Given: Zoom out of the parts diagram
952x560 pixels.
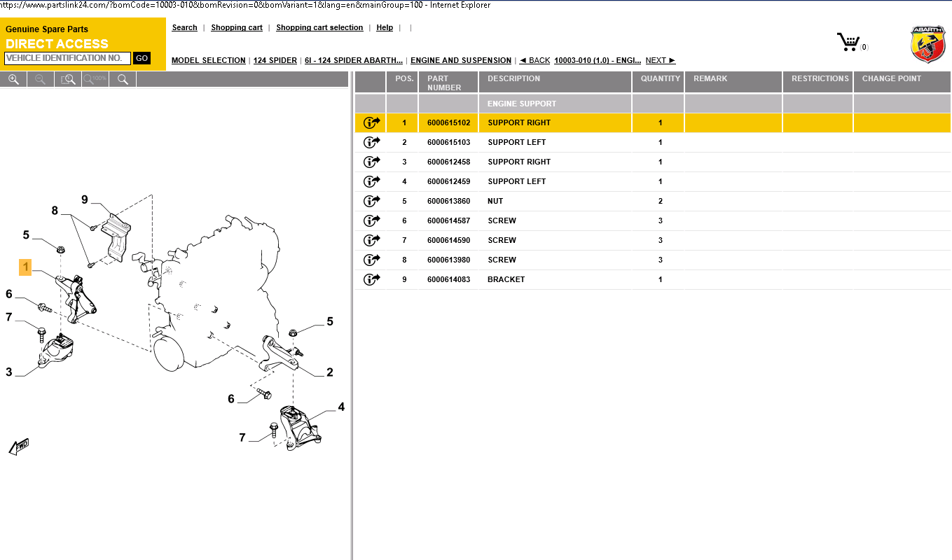Looking at the screenshot, I should (x=40, y=79).
